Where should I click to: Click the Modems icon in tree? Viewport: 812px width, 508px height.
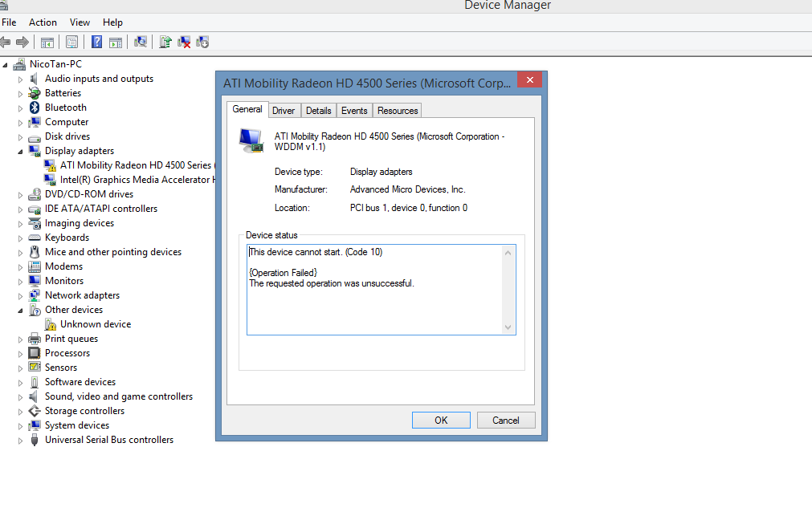pos(35,266)
